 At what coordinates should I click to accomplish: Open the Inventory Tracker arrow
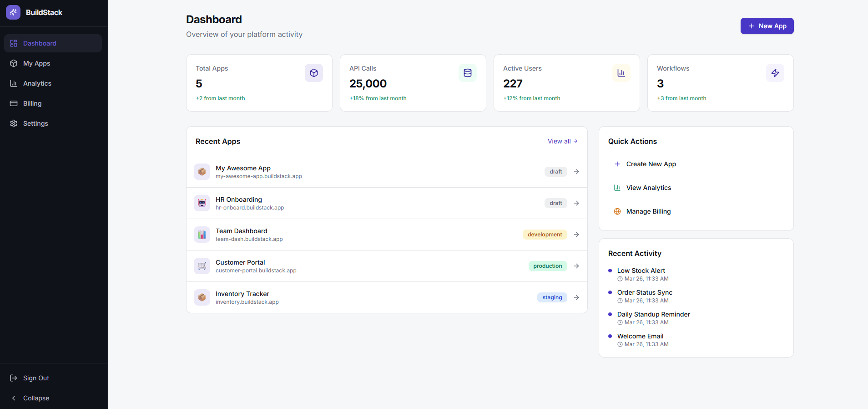point(576,297)
